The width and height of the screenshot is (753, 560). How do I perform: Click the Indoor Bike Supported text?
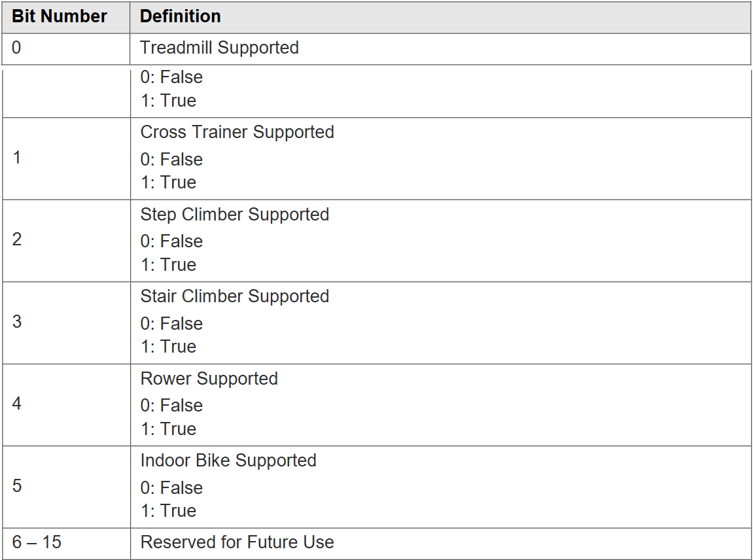[228, 461]
